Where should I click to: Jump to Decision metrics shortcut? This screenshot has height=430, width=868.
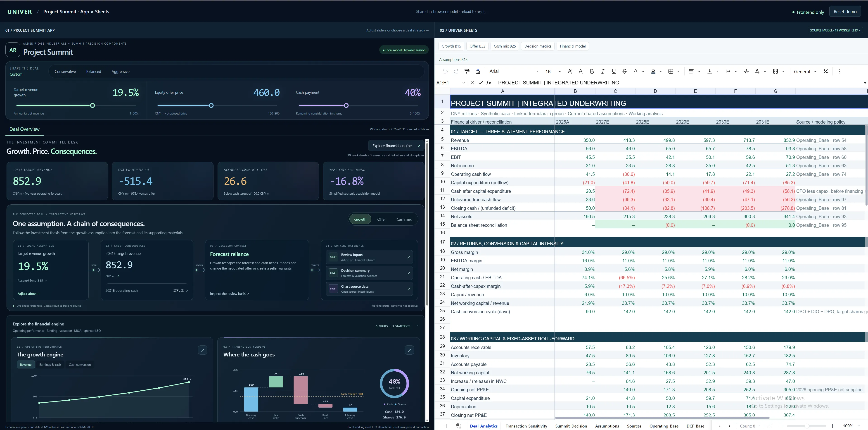pyautogui.click(x=538, y=46)
